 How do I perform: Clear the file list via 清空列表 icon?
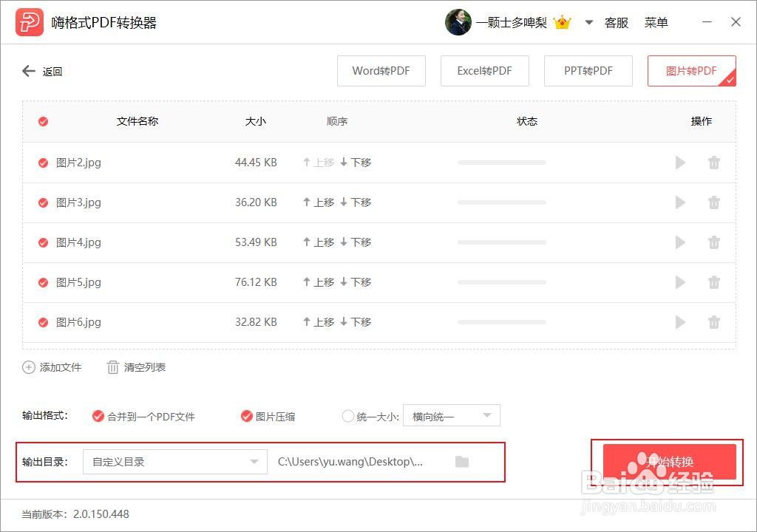pos(112,367)
